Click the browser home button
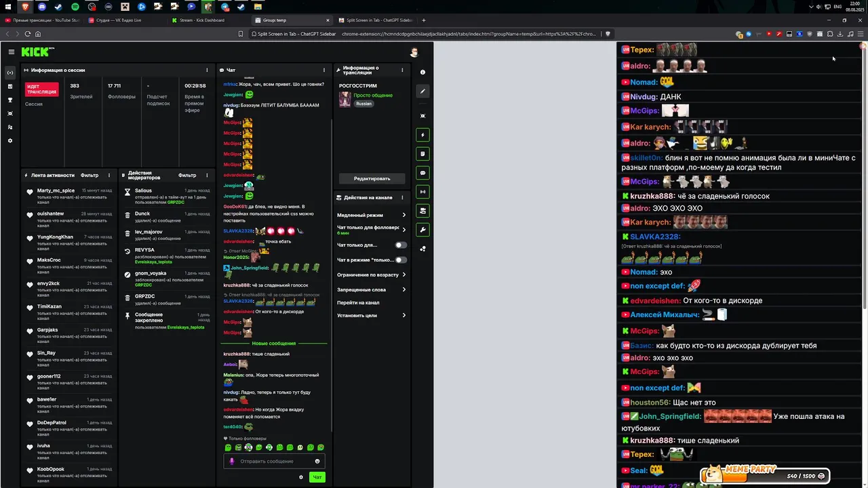 coord(38,34)
